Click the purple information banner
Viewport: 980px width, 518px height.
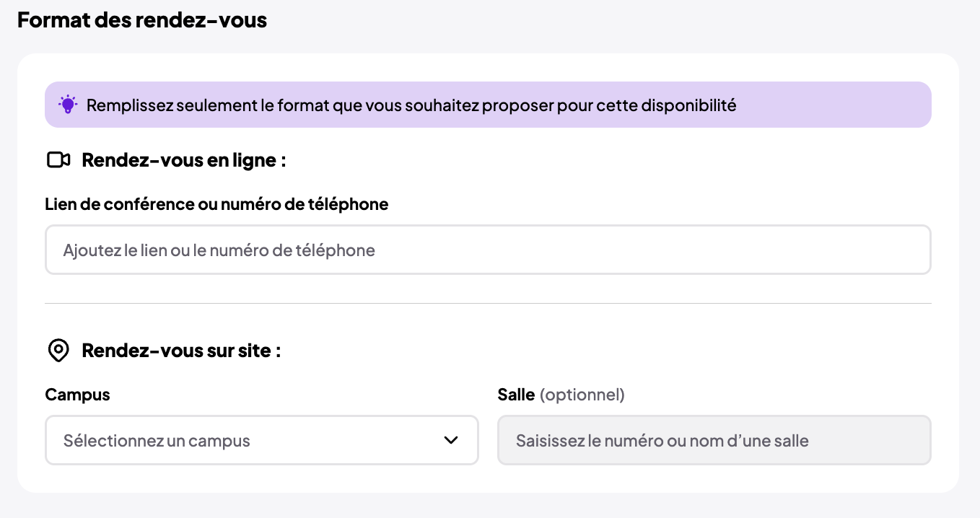[489, 105]
